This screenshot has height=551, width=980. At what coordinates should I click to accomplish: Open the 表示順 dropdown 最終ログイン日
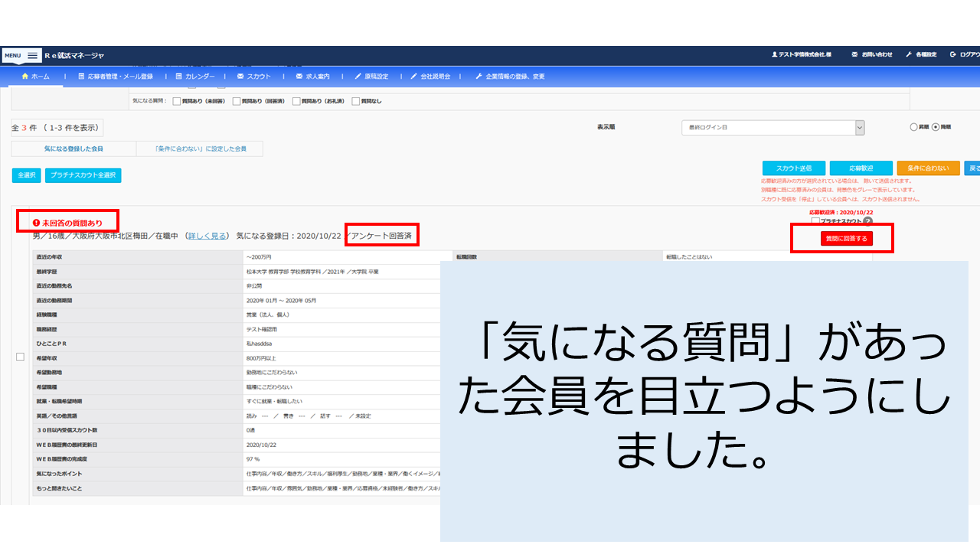click(773, 128)
